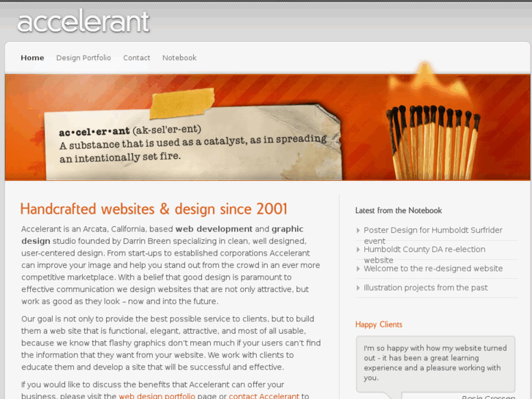Click the Latest from the Notebook heading
This screenshot has height=399, width=532.
[398, 211]
